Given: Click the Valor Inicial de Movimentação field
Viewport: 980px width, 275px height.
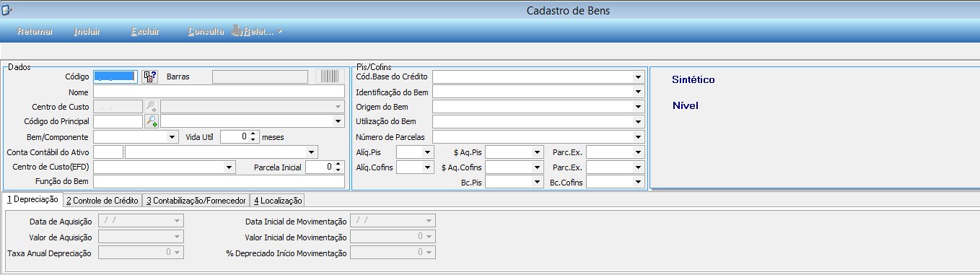Looking at the screenshot, I should pyautogui.click(x=393, y=237).
